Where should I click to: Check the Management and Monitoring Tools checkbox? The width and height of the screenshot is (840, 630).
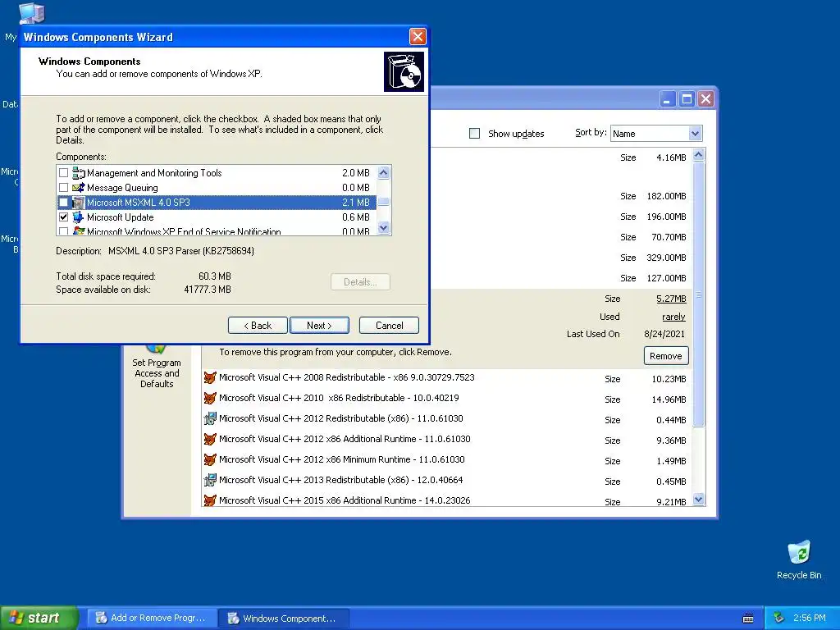click(x=64, y=173)
